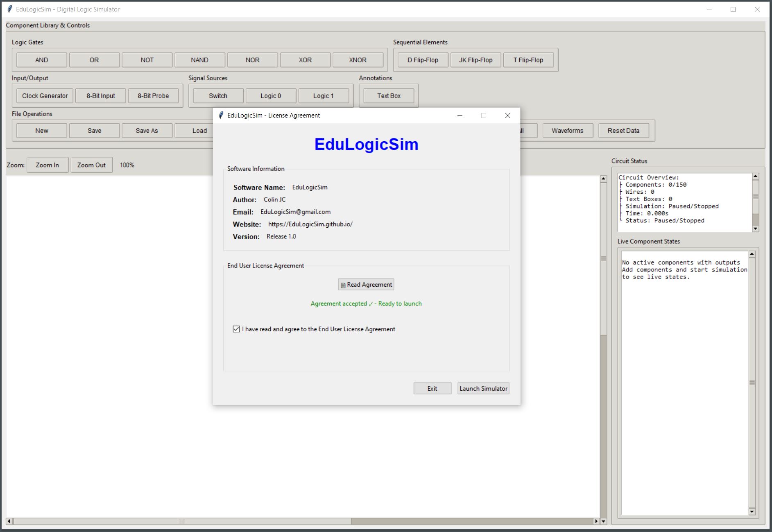Image resolution: width=772 pixels, height=532 pixels.
Task: Click the Release 1.0 version text
Action: tap(281, 236)
